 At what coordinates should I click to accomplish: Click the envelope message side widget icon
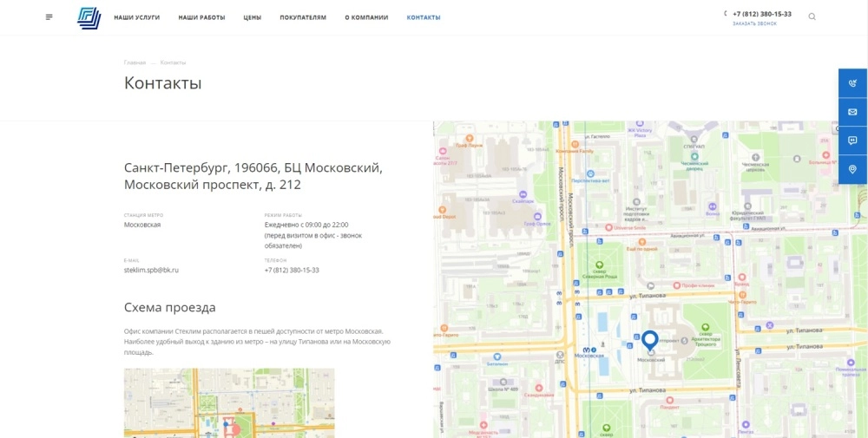click(x=852, y=112)
